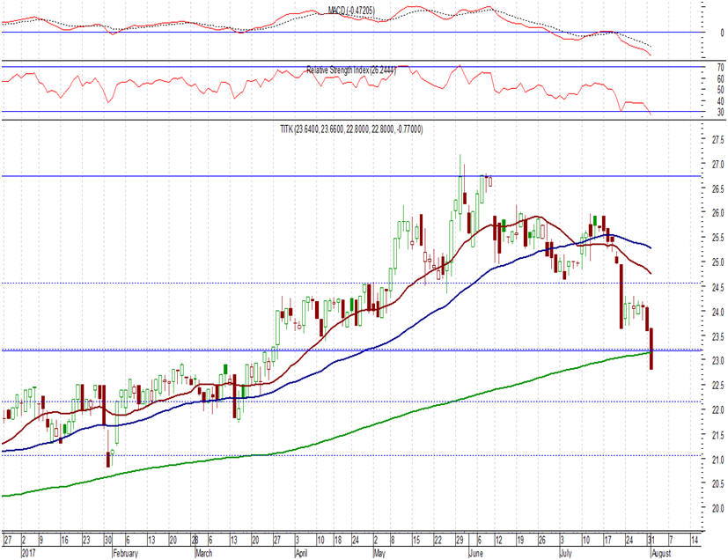Select the 24.5 price axis label
Screen dimensions: 728x560
pos(717,287)
